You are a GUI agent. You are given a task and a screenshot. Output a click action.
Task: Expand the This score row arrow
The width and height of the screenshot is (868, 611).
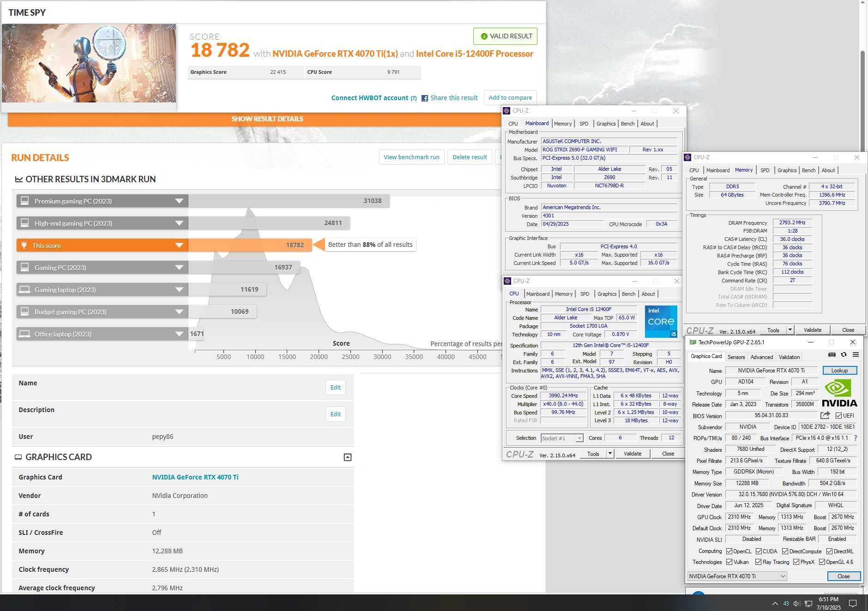click(x=179, y=245)
